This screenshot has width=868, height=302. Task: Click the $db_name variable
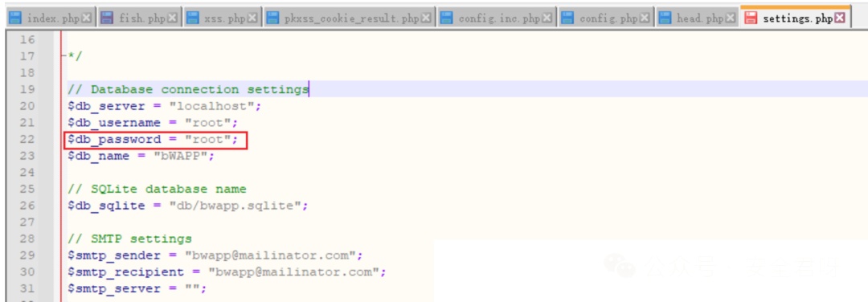click(x=99, y=156)
